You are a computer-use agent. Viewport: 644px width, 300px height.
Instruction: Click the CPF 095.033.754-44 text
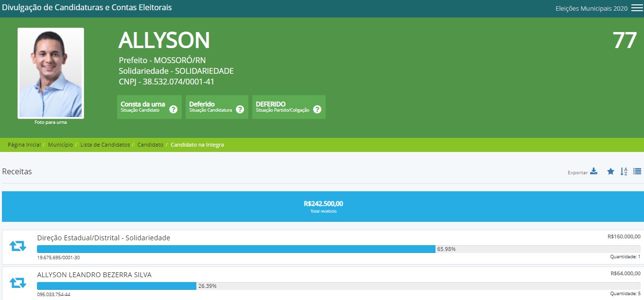(x=53, y=294)
